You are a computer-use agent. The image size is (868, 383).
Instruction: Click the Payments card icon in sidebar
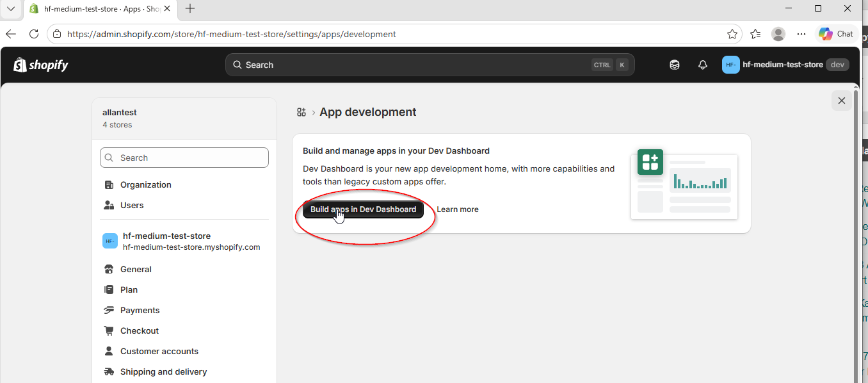click(x=109, y=310)
